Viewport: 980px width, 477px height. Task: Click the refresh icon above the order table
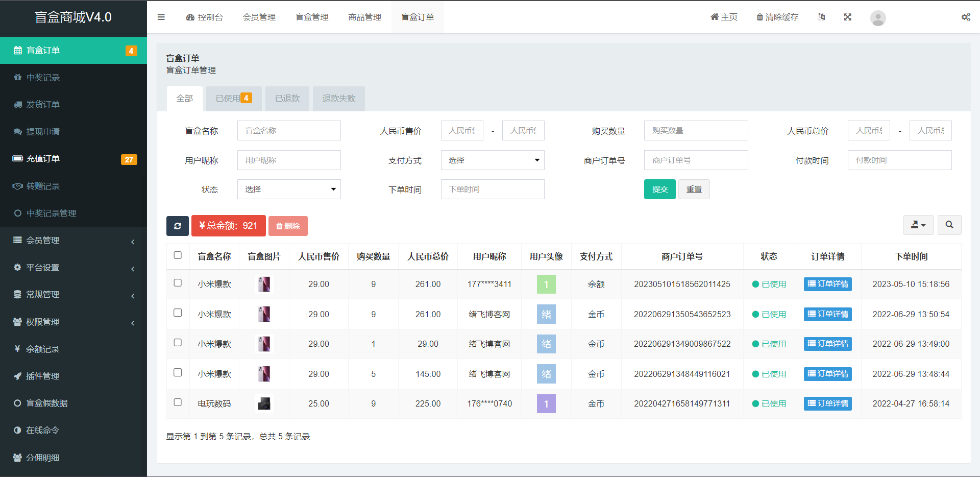pos(177,225)
